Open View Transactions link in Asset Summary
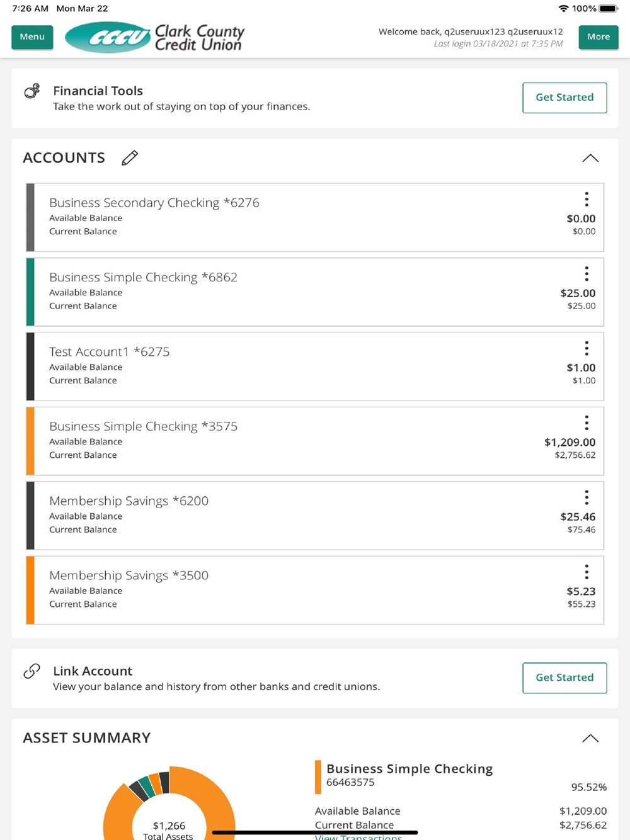Image resolution: width=630 pixels, height=840 pixels. point(358,836)
